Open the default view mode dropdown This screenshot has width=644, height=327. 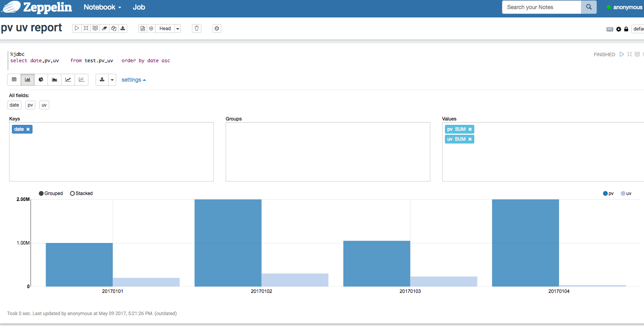(x=638, y=29)
